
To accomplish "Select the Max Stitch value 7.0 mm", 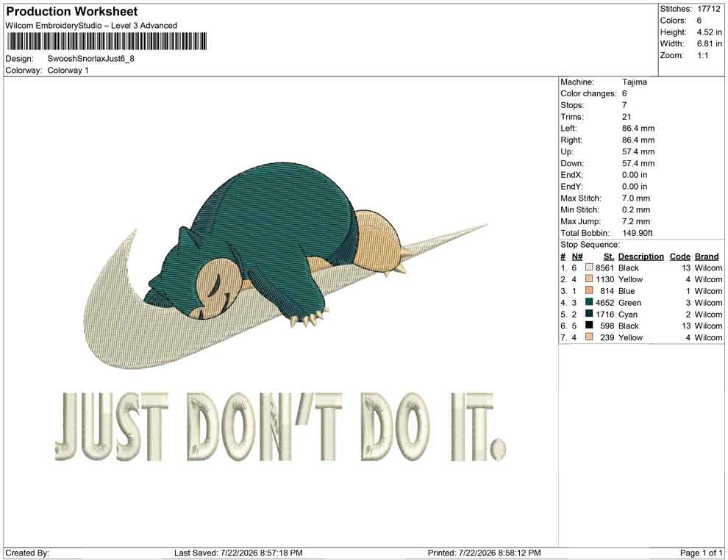I will 636,198.
